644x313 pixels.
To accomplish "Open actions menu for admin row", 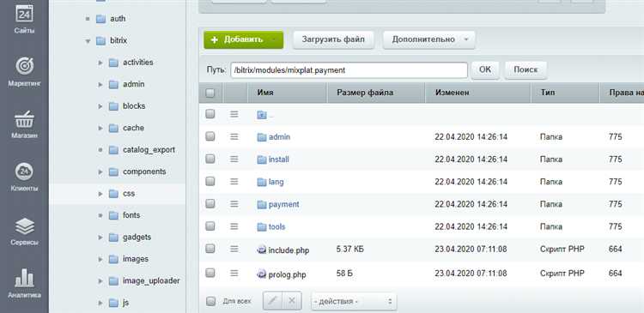I will pyautogui.click(x=234, y=136).
